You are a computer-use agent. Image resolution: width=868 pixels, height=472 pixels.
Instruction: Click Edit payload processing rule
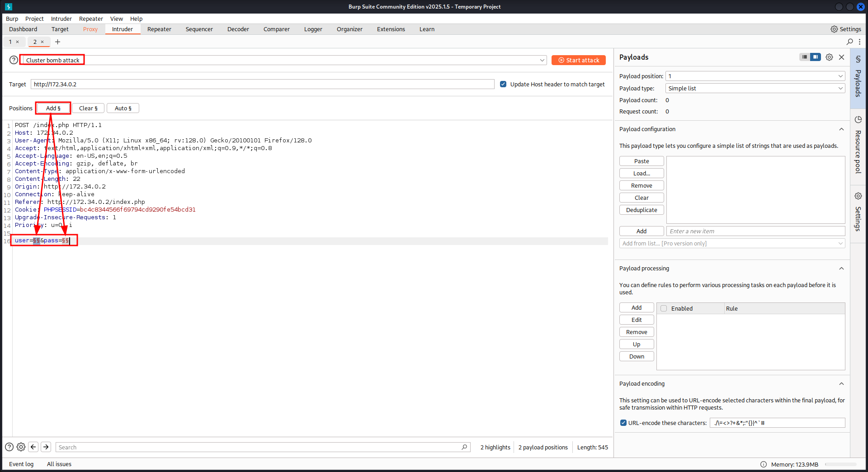pos(637,320)
